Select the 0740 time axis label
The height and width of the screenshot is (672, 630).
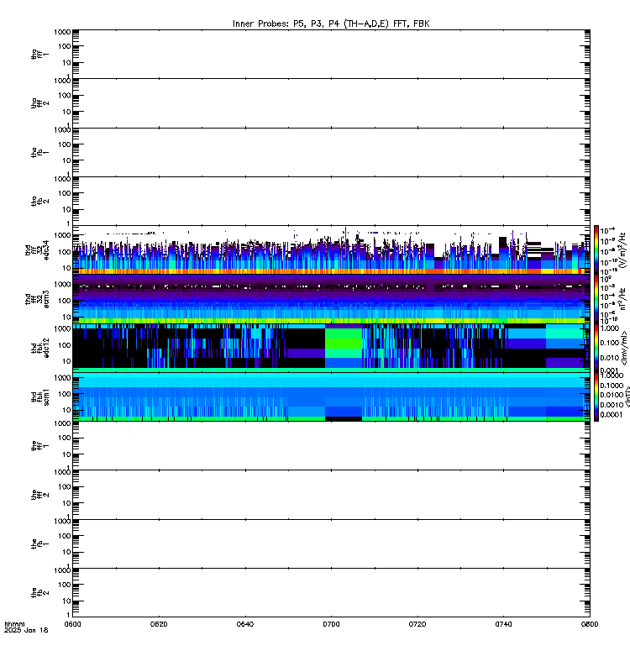point(503,624)
